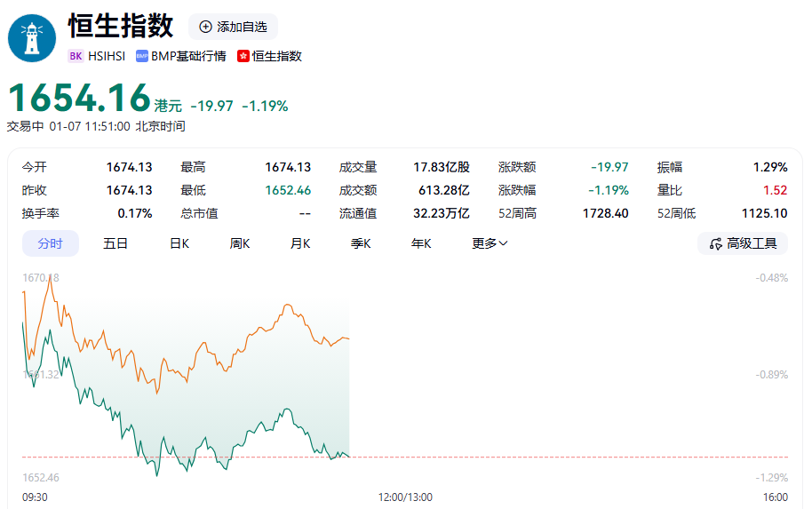812x509 pixels.
Task: Click the HSIHSI ticker code
Action: [107, 56]
